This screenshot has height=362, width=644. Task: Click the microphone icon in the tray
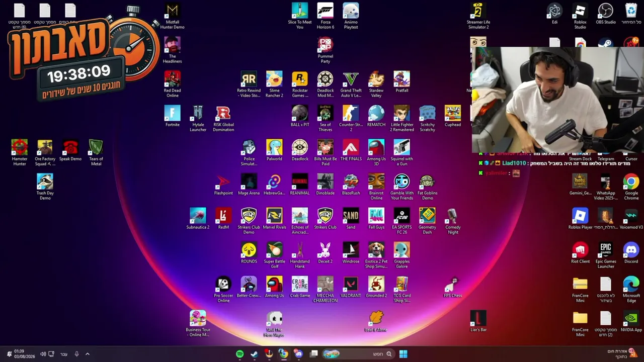pyautogui.click(x=76, y=354)
